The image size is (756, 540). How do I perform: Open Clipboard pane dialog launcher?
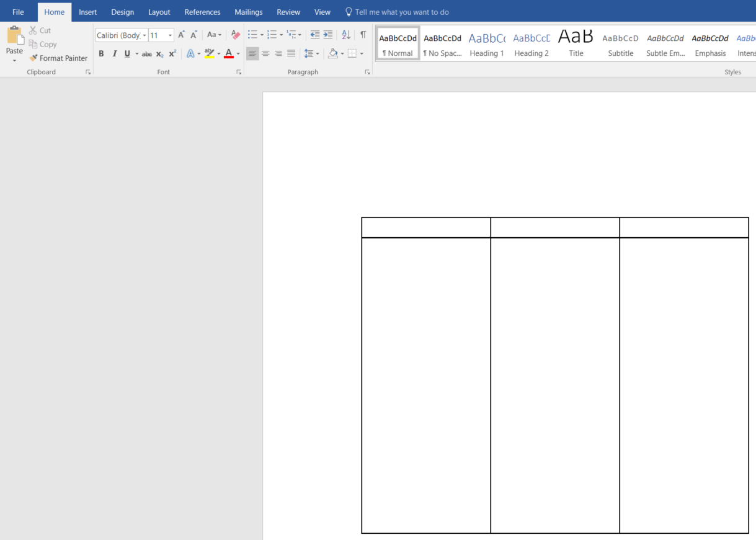(88, 73)
